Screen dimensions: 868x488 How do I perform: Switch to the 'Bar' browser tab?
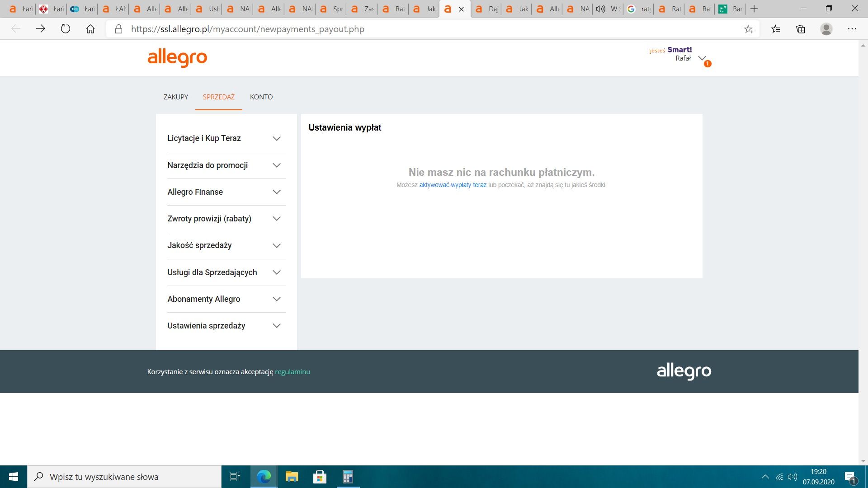click(x=731, y=9)
